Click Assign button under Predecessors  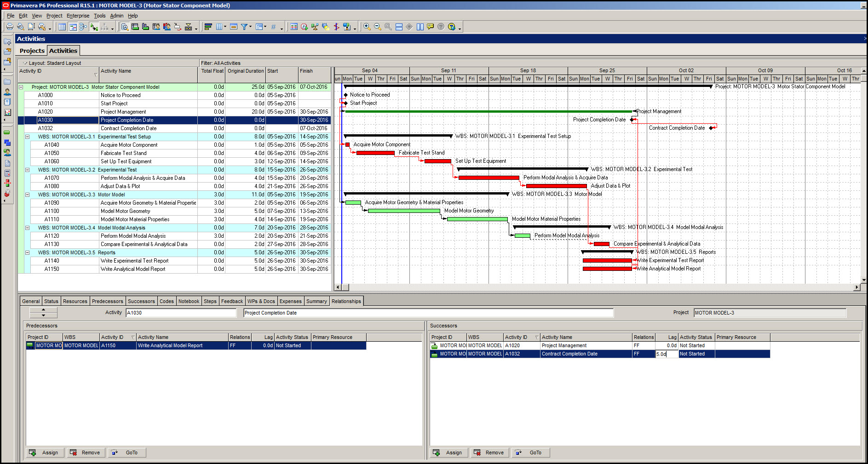(45, 453)
